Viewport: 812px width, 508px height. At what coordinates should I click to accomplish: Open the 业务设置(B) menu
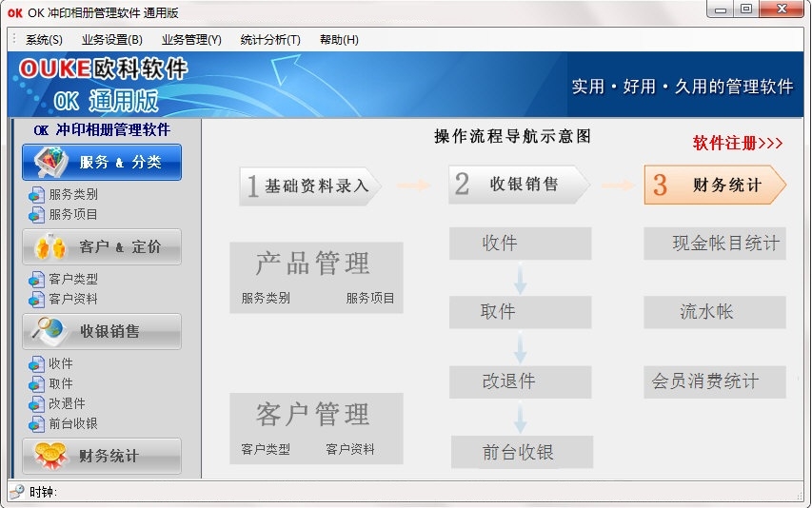(112, 40)
